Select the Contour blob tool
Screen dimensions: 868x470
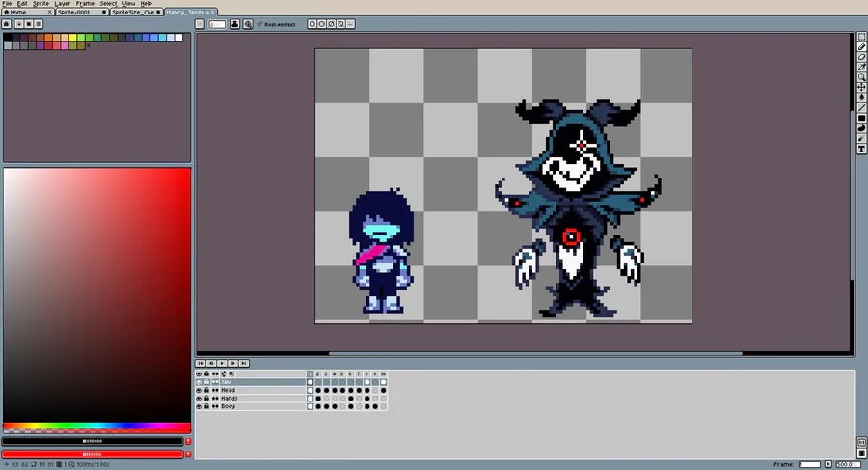point(862,128)
